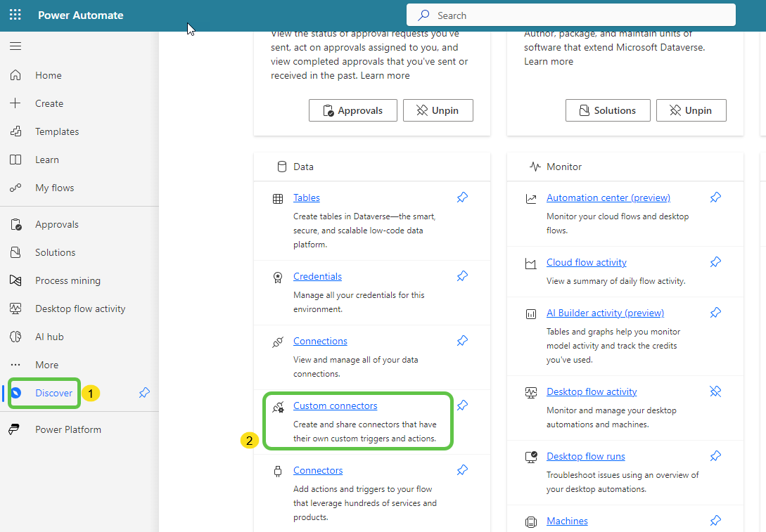
Task: Pin the Custom connectors item
Action: tap(462, 406)
